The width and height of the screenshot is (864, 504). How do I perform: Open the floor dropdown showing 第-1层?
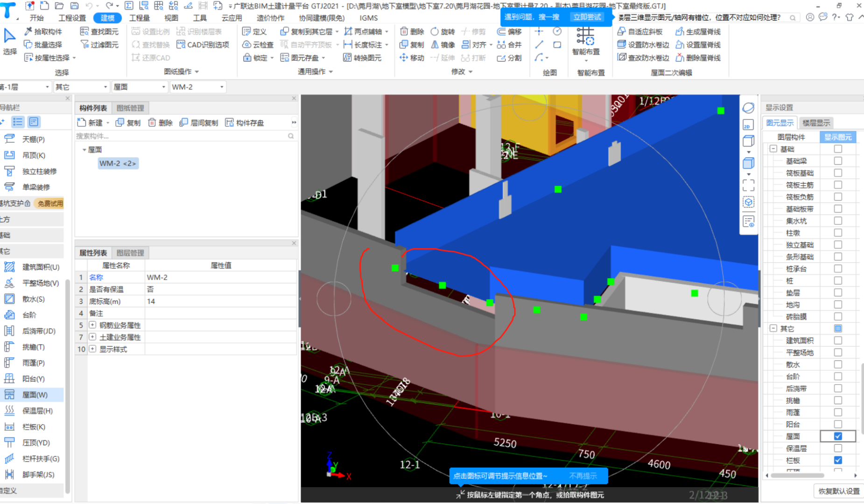[x=25, y=87]
